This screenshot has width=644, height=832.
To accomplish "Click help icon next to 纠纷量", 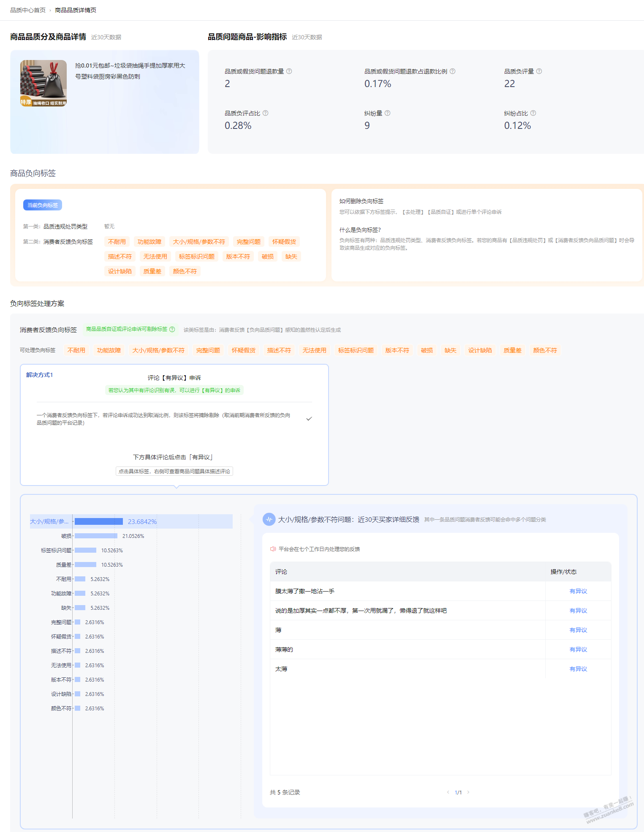I will point(387,113).
